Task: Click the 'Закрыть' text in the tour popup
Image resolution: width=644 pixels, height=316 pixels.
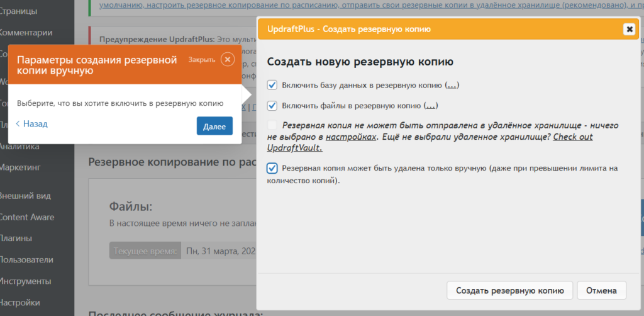Action: 202,60
